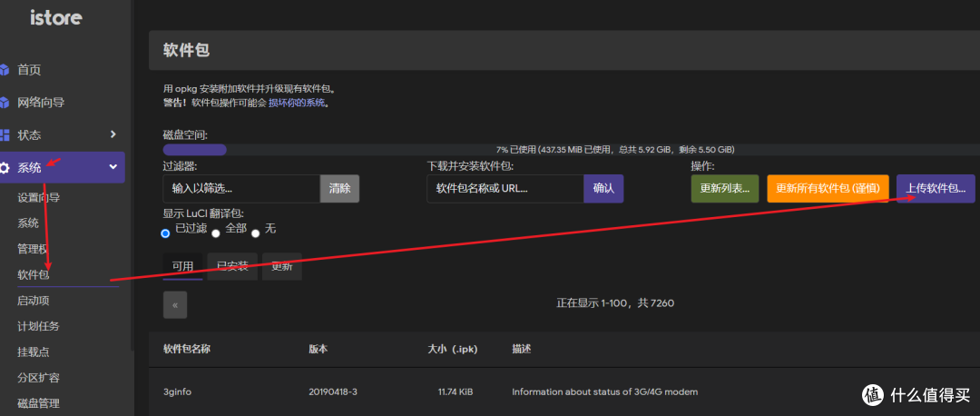Click the 3ginfo package name
The image size is (980, 416).
point(177,392)
